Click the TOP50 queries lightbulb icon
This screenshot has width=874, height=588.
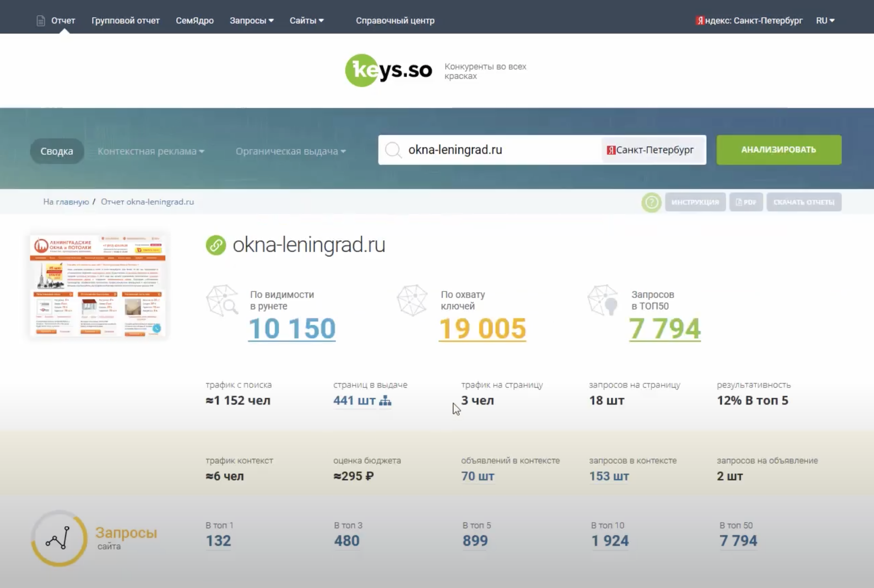(x=603, y=301)
